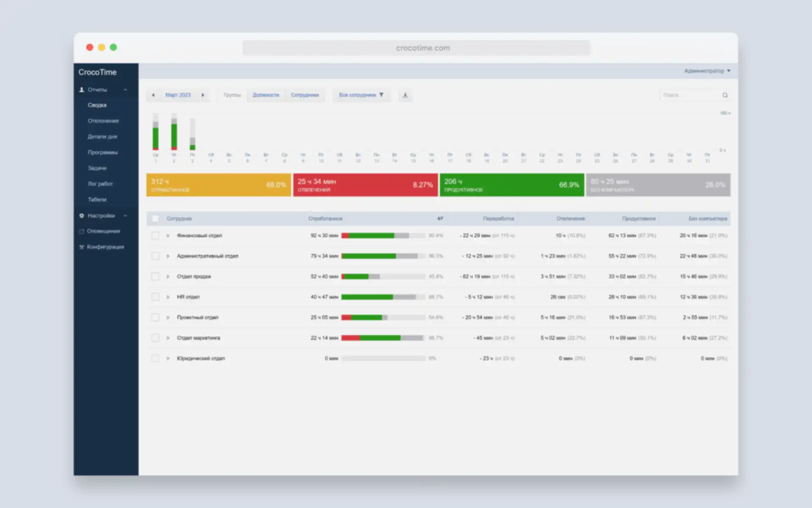
Task: Click the Март 2023 period link
Action: tap(178, 95)
